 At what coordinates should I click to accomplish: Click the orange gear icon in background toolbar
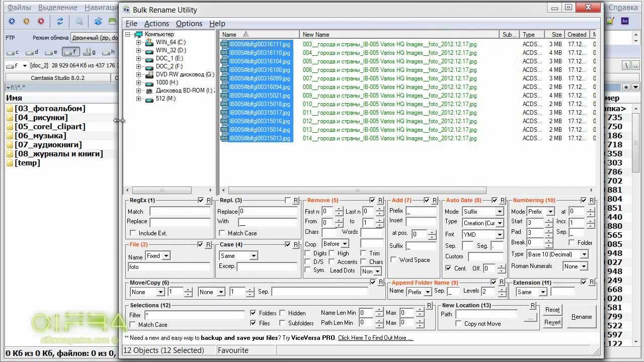coord(26,21)
